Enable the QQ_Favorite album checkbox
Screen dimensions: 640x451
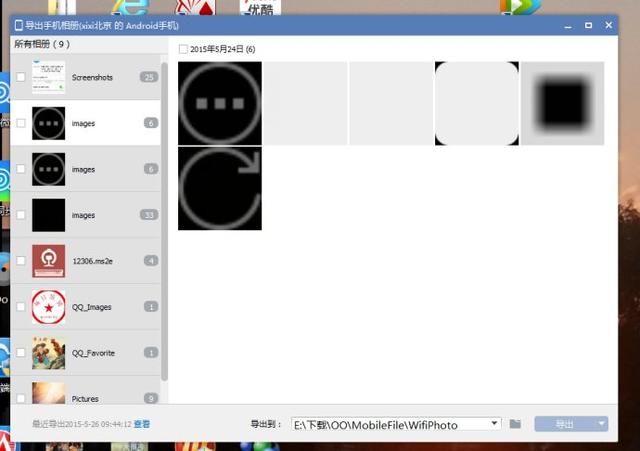coord(21,353)
